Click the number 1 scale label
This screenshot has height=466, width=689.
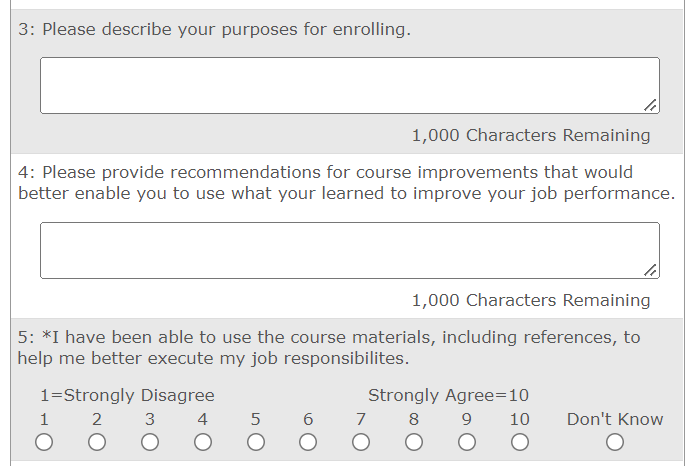click(x=45, y=420)
